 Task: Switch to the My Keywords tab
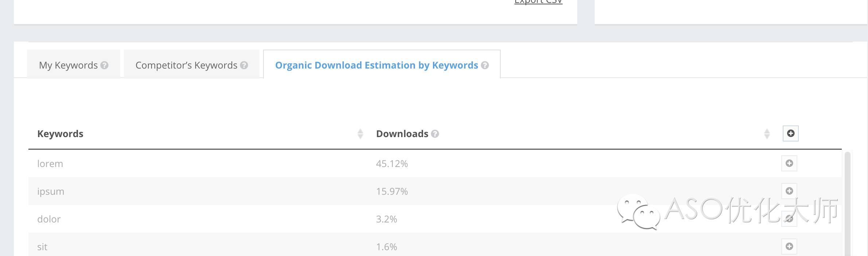pos(69,65)
